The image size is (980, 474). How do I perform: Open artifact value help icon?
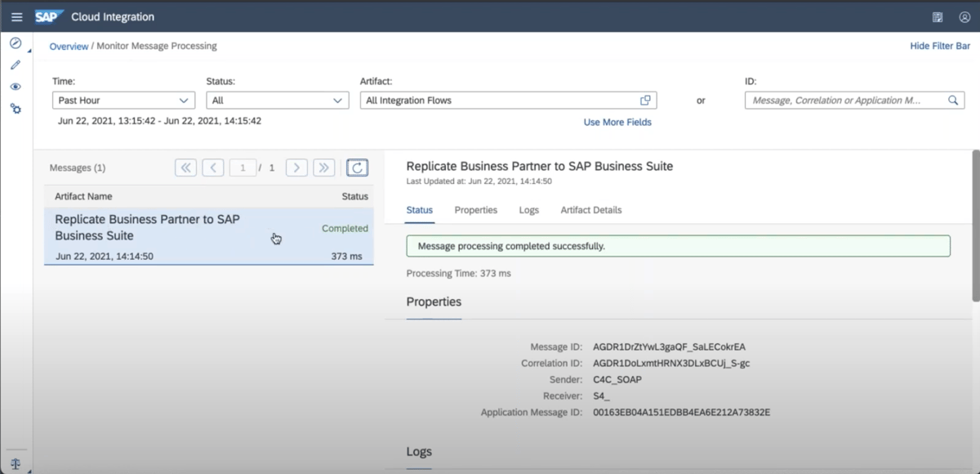point(645,101)
